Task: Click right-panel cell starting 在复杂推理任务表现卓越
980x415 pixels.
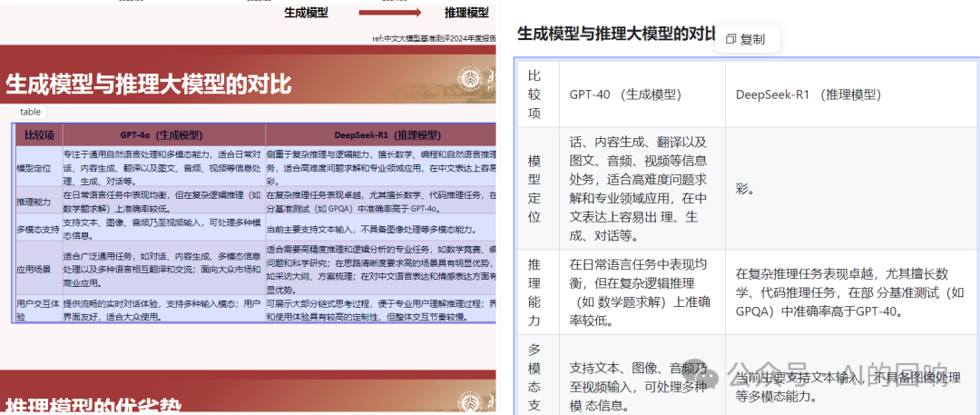Action: pos(852,291)
